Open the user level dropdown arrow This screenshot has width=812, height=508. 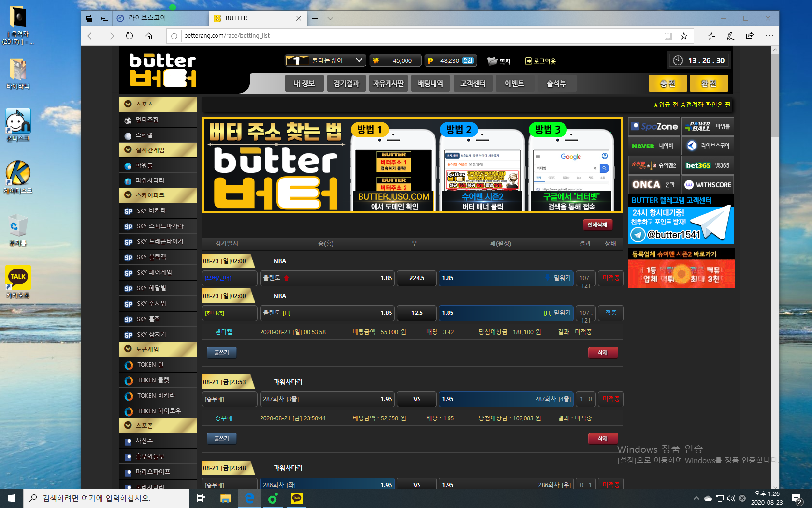(359, 60)
